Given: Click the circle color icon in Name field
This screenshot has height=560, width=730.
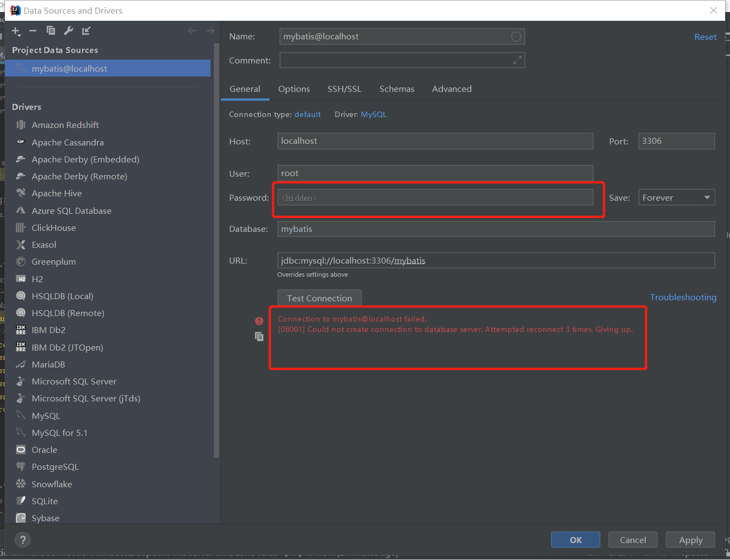Looking at the screenshot, I should click(516, 37).
